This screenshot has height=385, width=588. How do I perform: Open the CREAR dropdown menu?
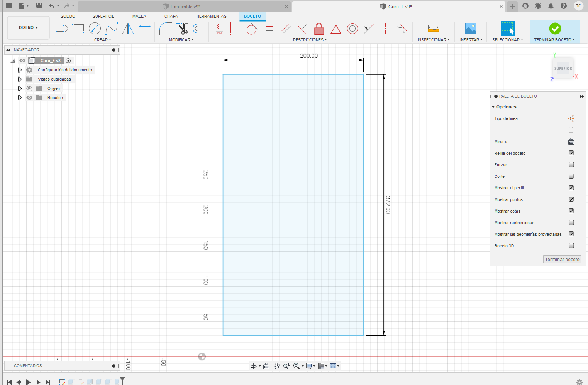coord(103,40)
